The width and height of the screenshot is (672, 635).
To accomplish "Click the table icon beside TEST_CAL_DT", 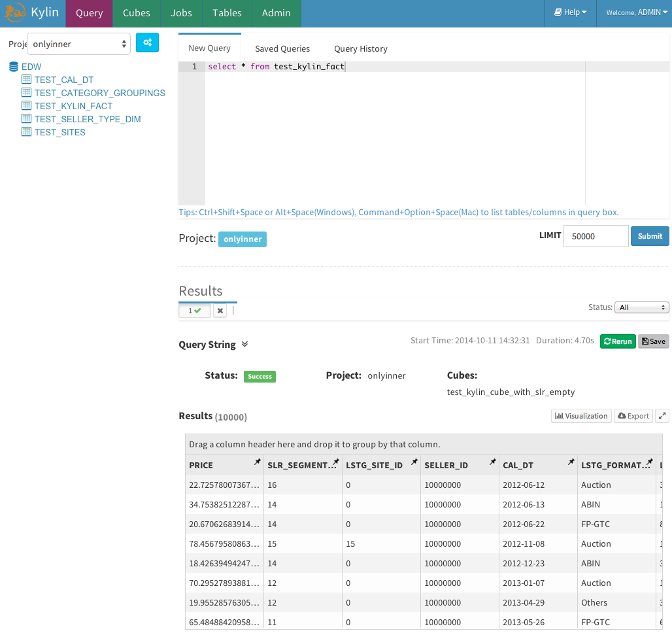I will pos(27,79).
